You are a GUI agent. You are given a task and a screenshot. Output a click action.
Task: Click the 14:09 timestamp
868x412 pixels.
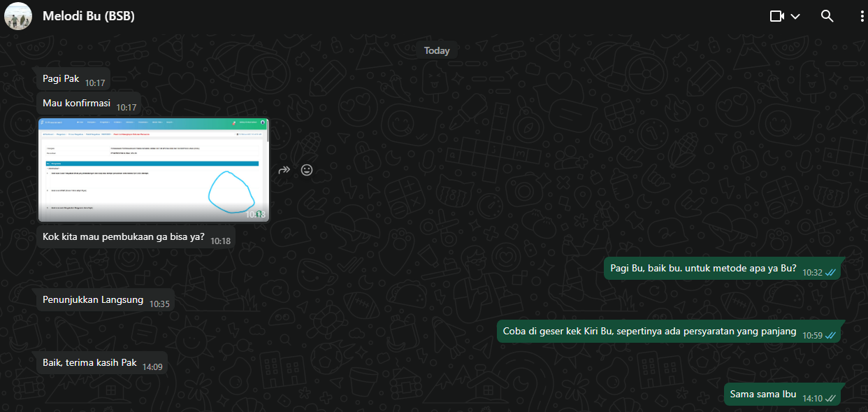click(152, 367)
